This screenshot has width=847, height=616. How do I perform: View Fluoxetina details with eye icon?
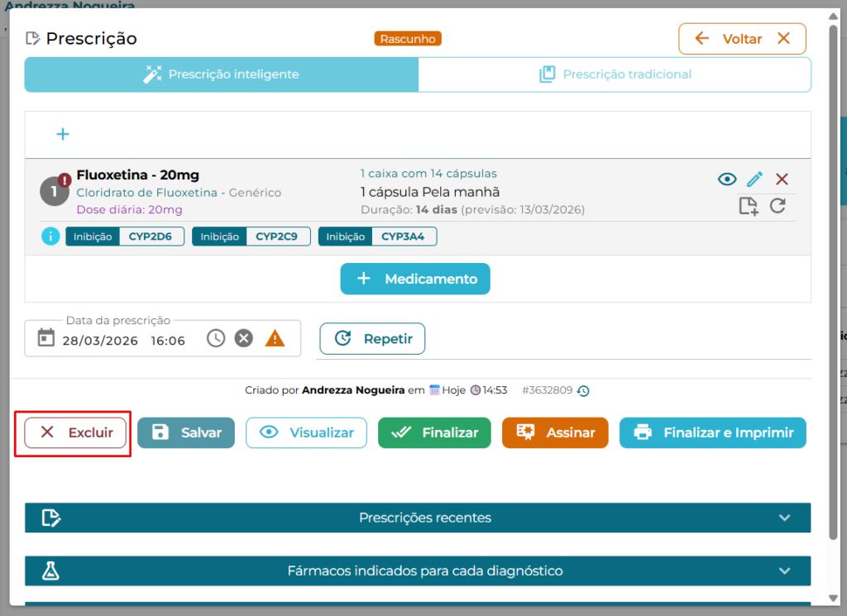pyautogui.click(x=727, y=179)
